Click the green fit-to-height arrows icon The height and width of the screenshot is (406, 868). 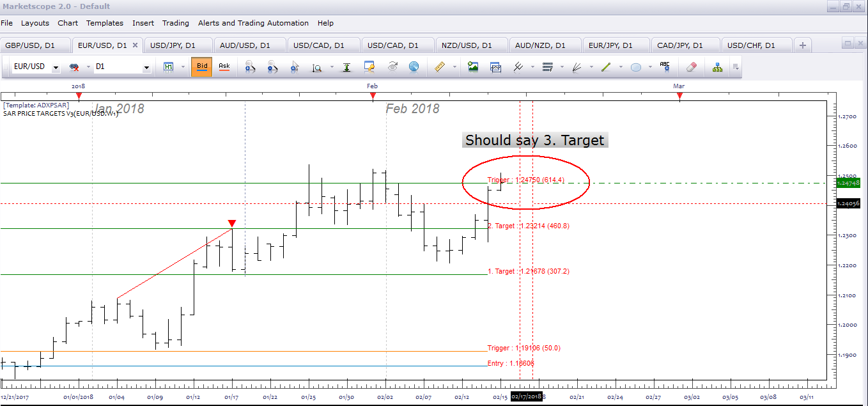(346, 66)
